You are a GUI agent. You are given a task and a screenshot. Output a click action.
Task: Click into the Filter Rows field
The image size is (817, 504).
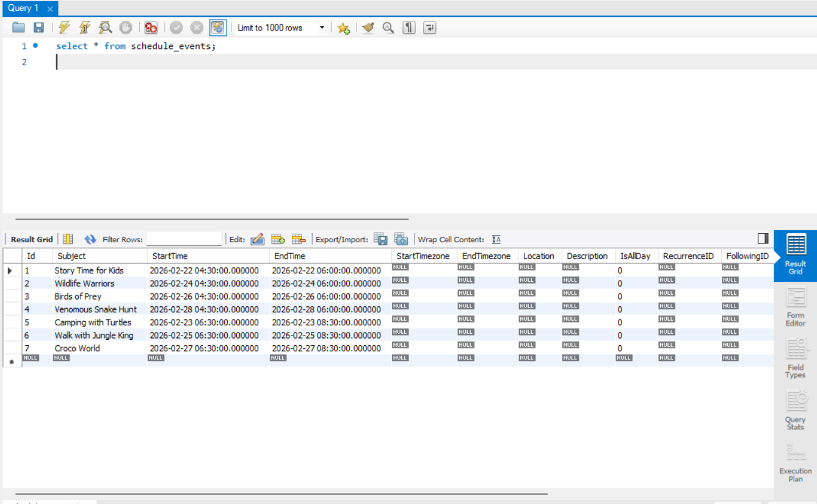184,239
